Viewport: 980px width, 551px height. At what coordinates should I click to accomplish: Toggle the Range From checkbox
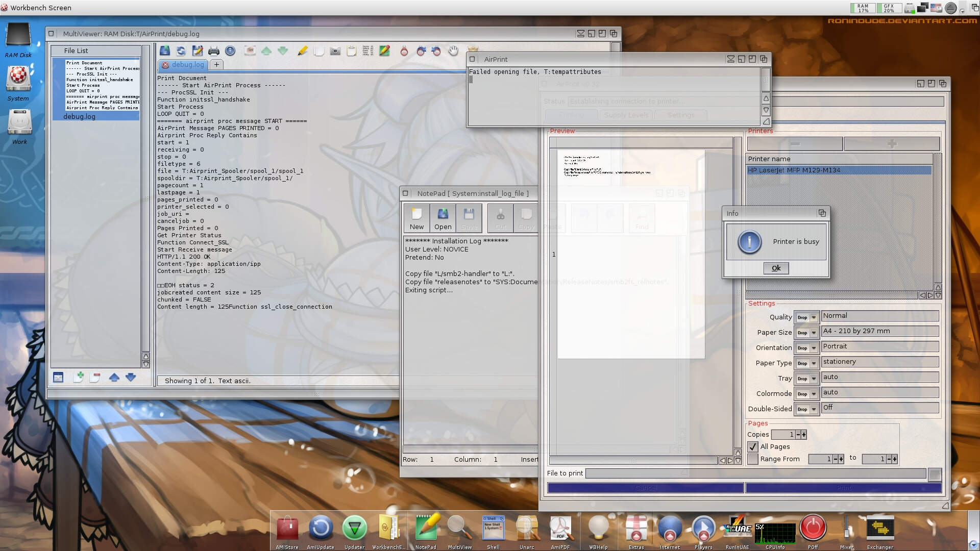[752, 459]
